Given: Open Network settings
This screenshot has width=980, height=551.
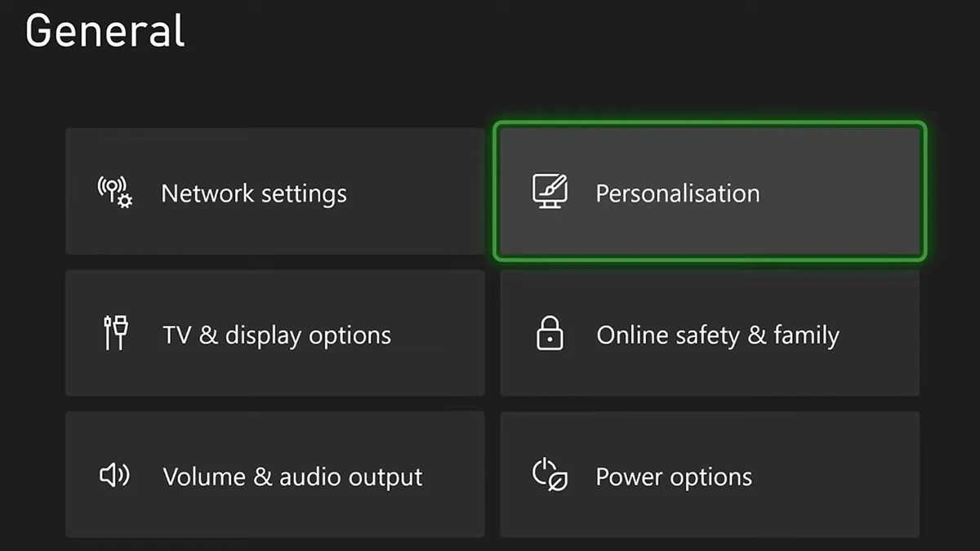Looking at the screenshot, I should pos(274,193).
